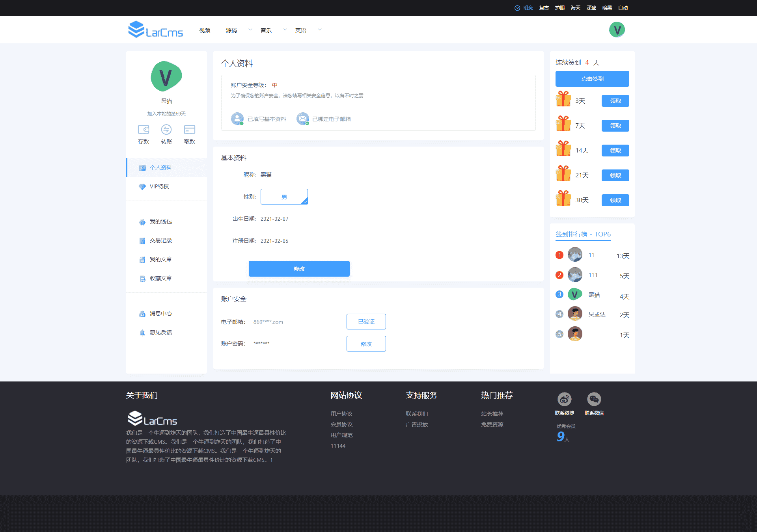Image resolution: width=757 pixels, height=532 pixels.
Task: Click the 存款 deposit wallet icon
Action: pos(144,130)
